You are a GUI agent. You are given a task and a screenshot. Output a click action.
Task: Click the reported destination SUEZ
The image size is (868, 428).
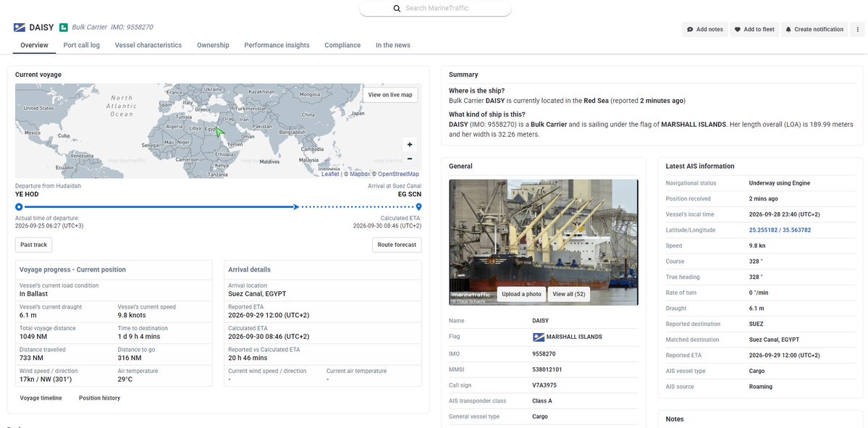757,324
